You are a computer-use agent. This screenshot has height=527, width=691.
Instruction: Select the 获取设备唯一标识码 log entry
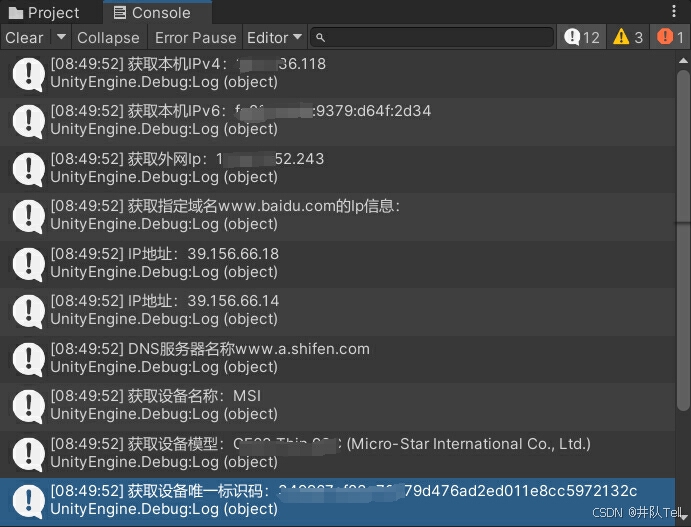tap(338, 500)
